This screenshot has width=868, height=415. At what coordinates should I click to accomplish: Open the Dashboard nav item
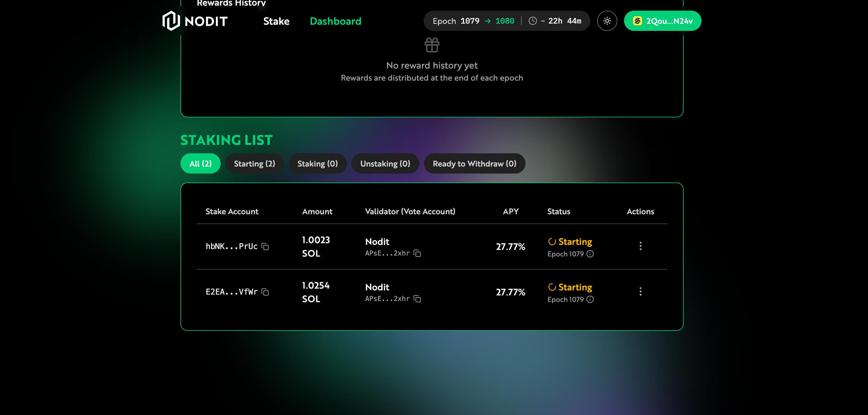335,21
